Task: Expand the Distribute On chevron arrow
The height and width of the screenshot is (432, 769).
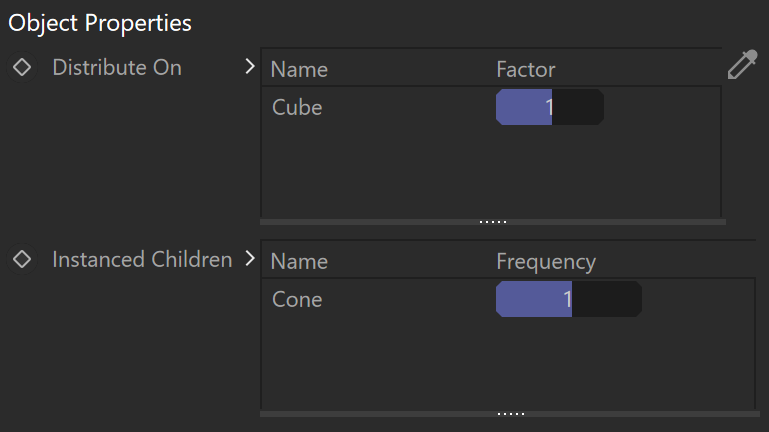Action: (x=250, y=66)
